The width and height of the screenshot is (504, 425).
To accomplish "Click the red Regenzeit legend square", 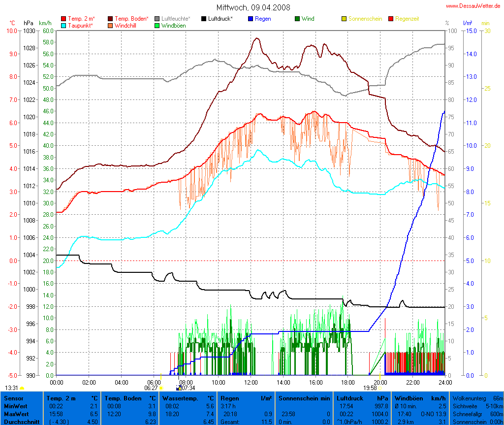I will (391, 19).
